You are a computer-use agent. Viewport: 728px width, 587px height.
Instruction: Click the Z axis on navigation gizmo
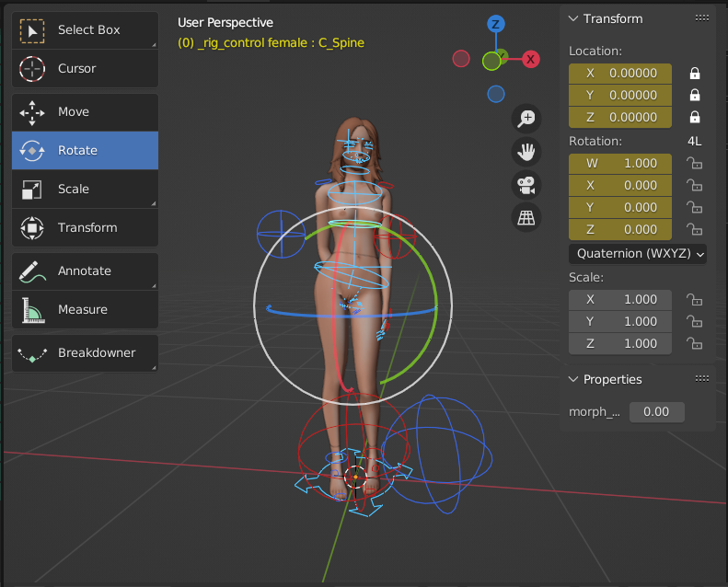coord(496,24)
